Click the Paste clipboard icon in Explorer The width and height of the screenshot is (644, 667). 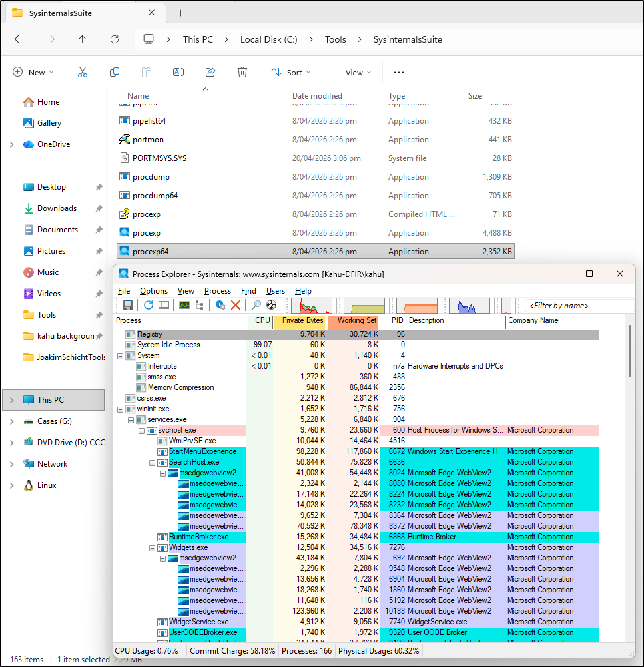tap(147, 73)
